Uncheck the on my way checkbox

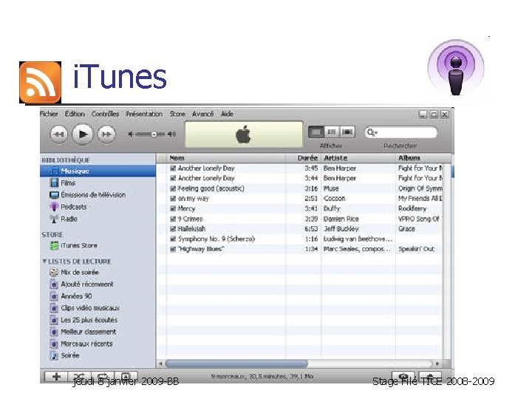(x=173, y=199)
